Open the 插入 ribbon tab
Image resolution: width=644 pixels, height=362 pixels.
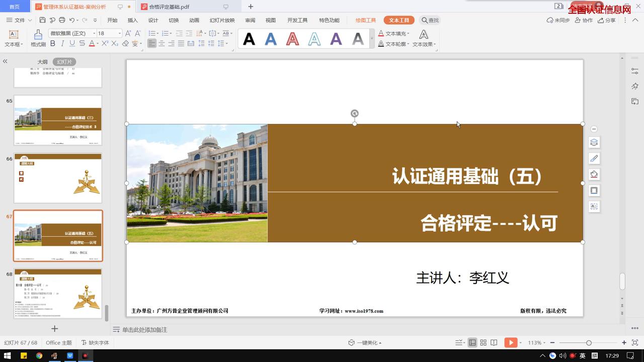tap(133, 20)
